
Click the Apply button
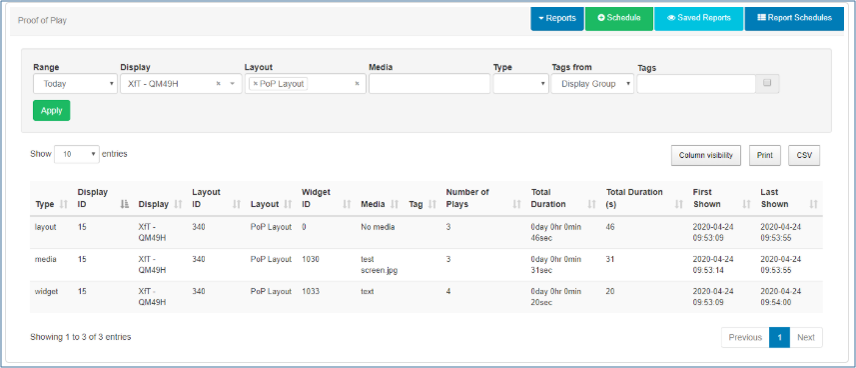(x=52, y=110)
